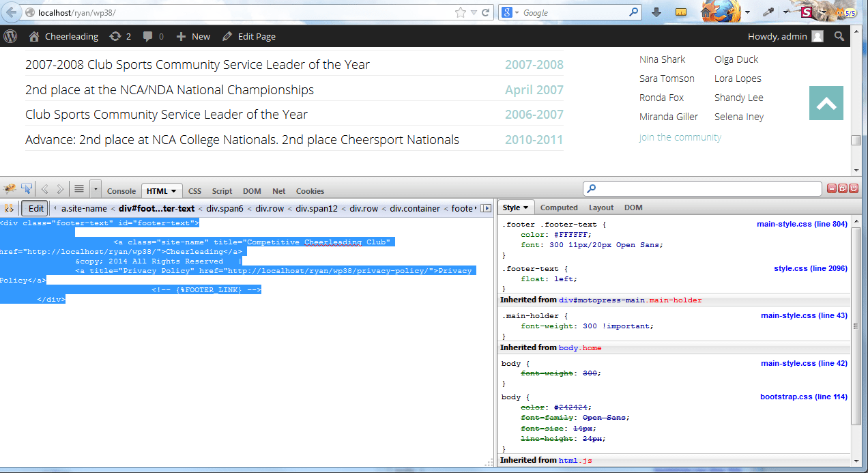Click the browser Back arrow button
Image resolution: width=868 pixels, height=473 pixels.
point(12,12)
